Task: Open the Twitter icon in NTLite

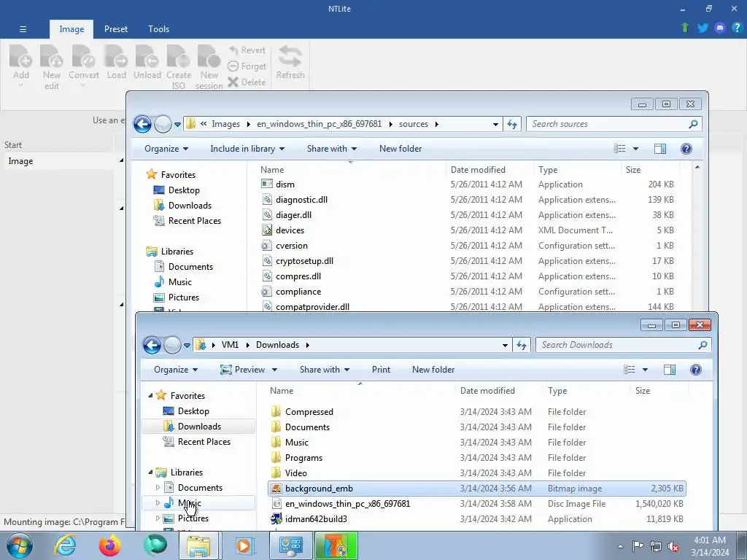Action: tap(703, 28)
